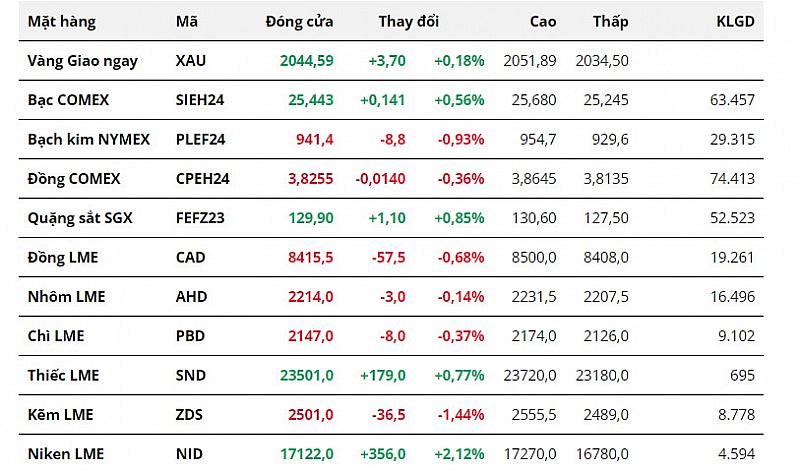Viewport: 800px width, 472px height.
Task: Click the CPEH24 ticker code
Action: pyautogui.click(x=203, y=179)
